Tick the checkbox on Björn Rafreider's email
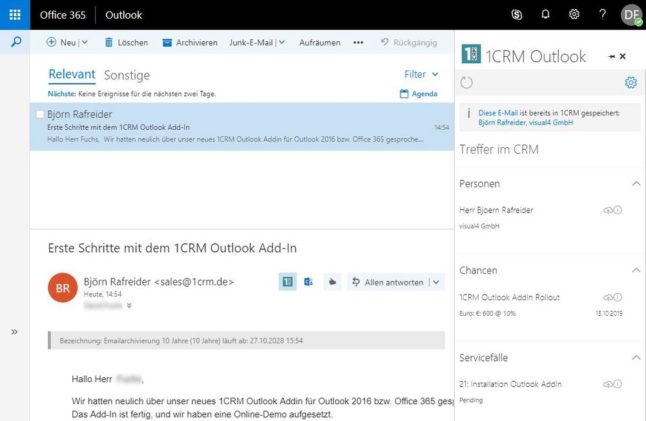 click(x=40, y=115)
